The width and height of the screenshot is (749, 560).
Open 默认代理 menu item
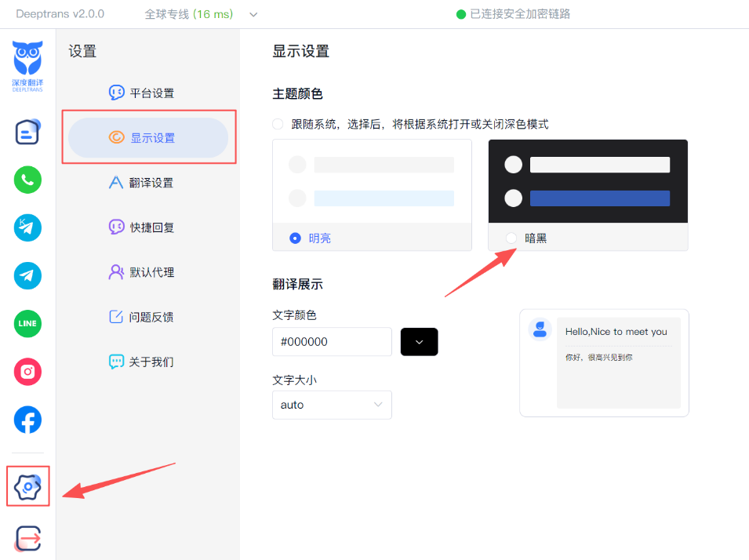click(148, 272)
